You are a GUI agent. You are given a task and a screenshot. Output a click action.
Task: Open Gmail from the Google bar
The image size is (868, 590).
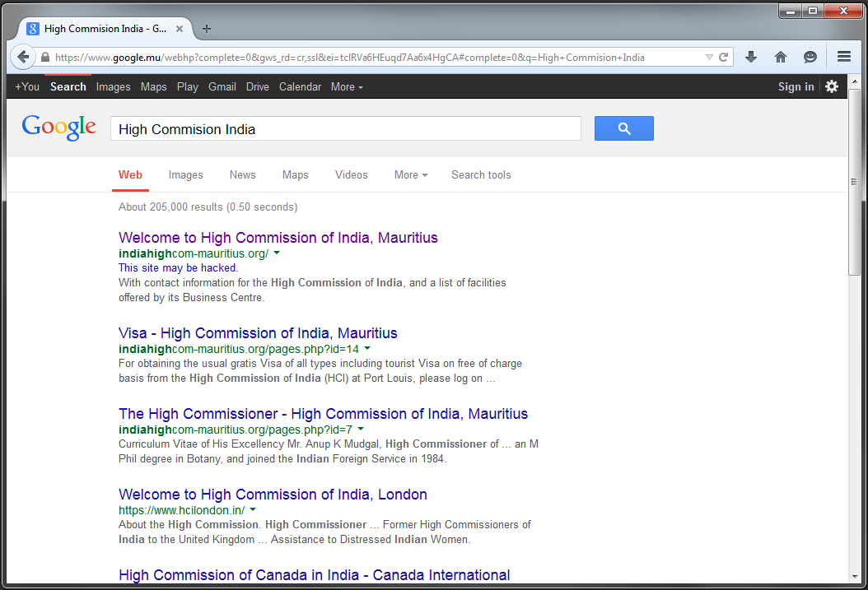click(x=222, y=87)
